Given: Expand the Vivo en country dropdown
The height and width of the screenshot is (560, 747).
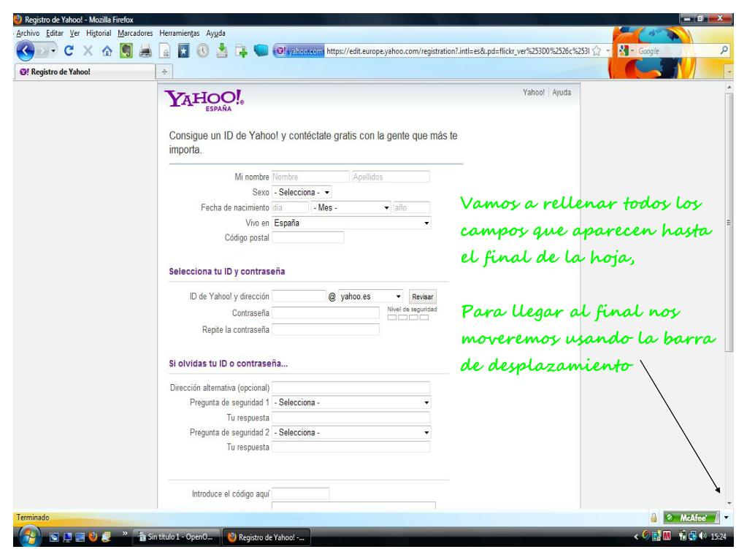Looking at the screenshot, I should point(351,223).
